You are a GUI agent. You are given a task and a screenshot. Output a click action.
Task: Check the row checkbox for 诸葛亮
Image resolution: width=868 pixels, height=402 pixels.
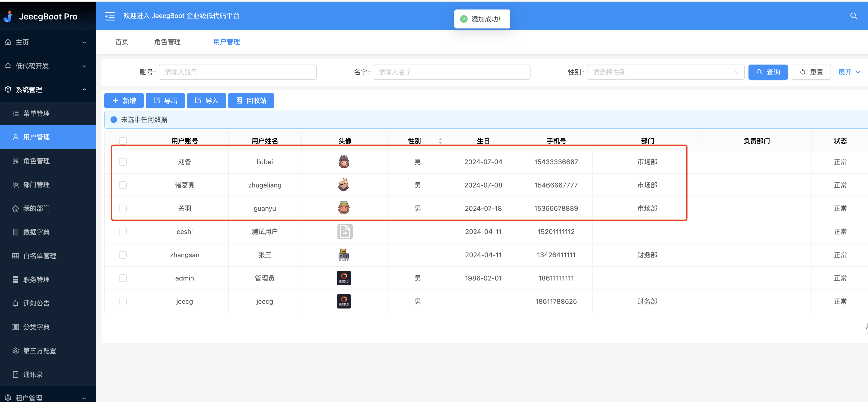[123, 185]
